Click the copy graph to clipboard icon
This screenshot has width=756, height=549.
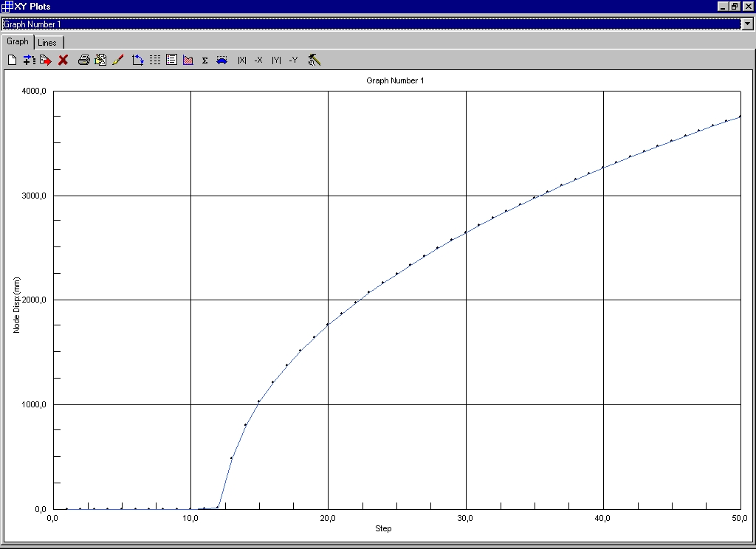click(100, 60)
